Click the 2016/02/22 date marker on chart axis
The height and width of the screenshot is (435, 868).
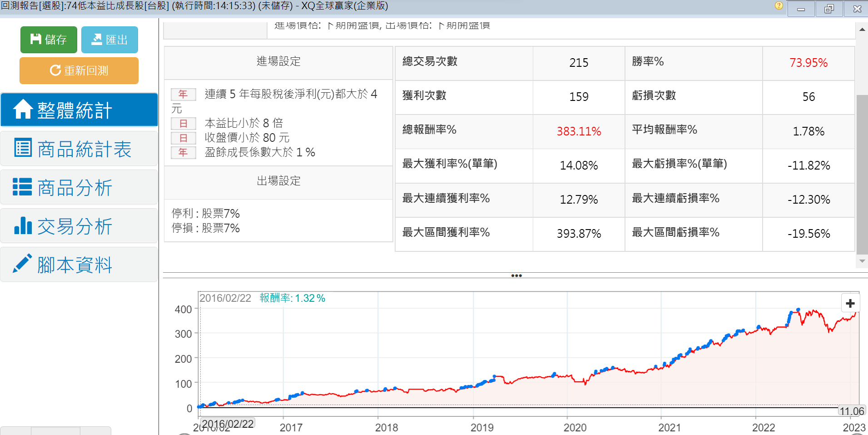(228, 424)
